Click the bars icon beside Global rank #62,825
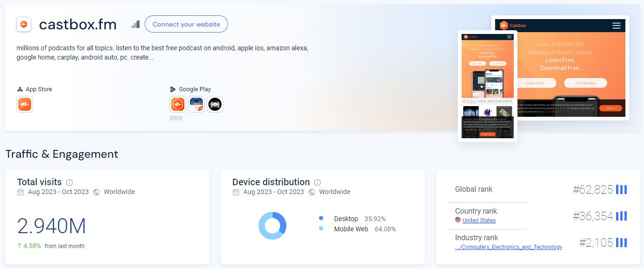The height and width of the screenshot is (269, 644). [x=621, y=189]
